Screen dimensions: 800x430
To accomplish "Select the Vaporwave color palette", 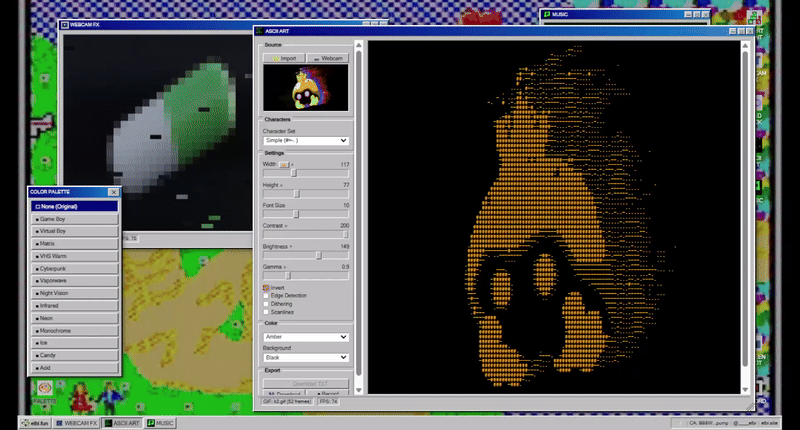I will [x=75, y=280].
